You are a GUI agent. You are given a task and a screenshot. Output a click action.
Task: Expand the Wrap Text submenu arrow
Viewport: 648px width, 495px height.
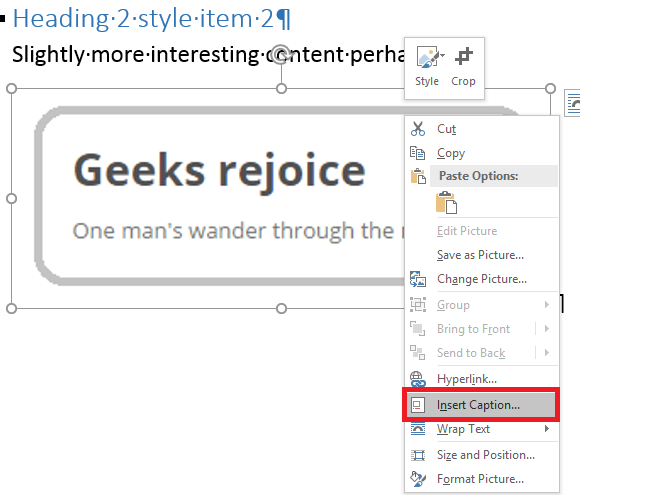pos(547,429)
